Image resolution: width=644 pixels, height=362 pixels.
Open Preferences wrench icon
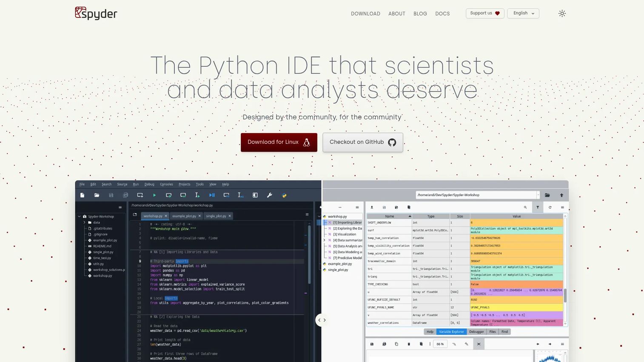coord(270,195)
